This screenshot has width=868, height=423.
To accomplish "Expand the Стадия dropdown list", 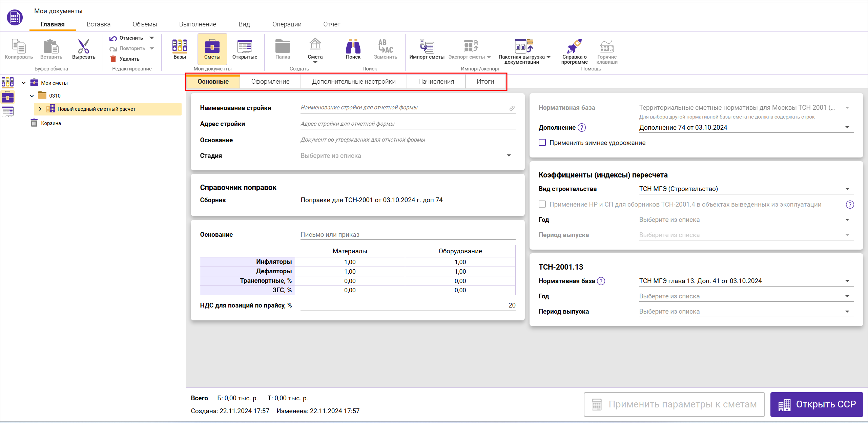I will pos(509,155).
